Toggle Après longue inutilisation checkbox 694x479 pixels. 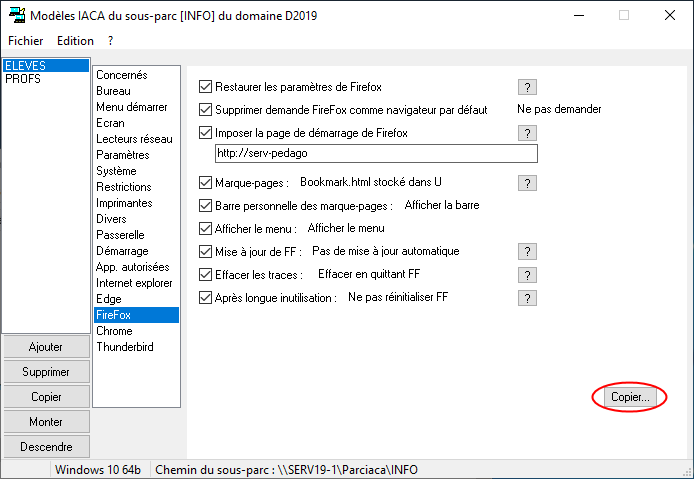(x=205, y=297)
